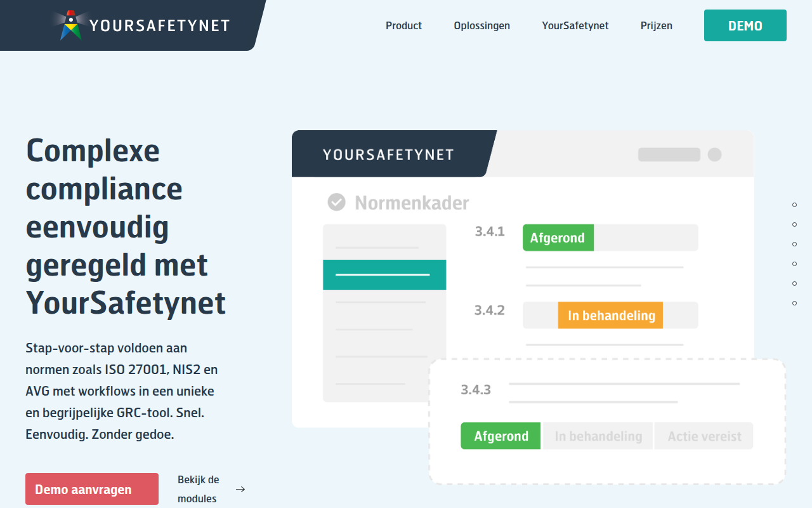The width and height of the screenshot is (812, 508).
Task: Click the arrow next to Bekijk de modules
Action: [240, 489]
